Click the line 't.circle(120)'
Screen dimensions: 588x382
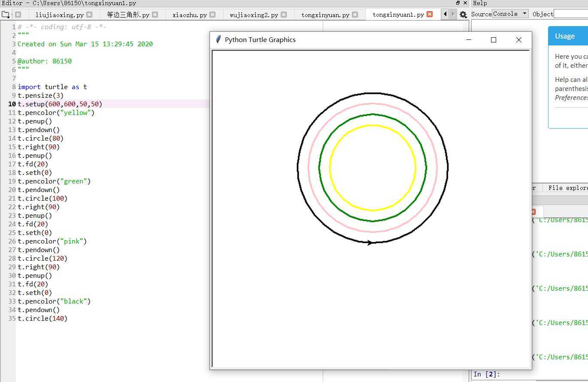click(x=42, y=258)
